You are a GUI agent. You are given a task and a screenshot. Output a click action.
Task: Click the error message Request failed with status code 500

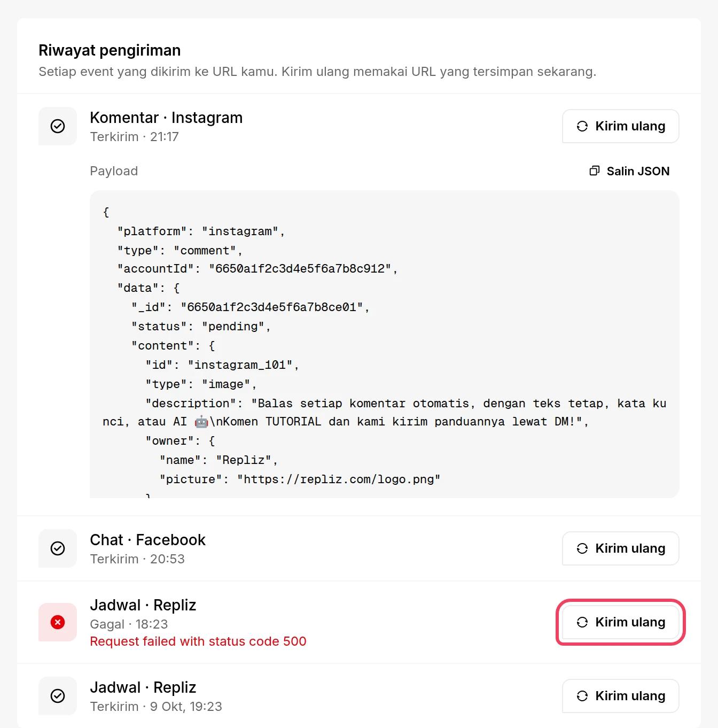coord(198,641)
